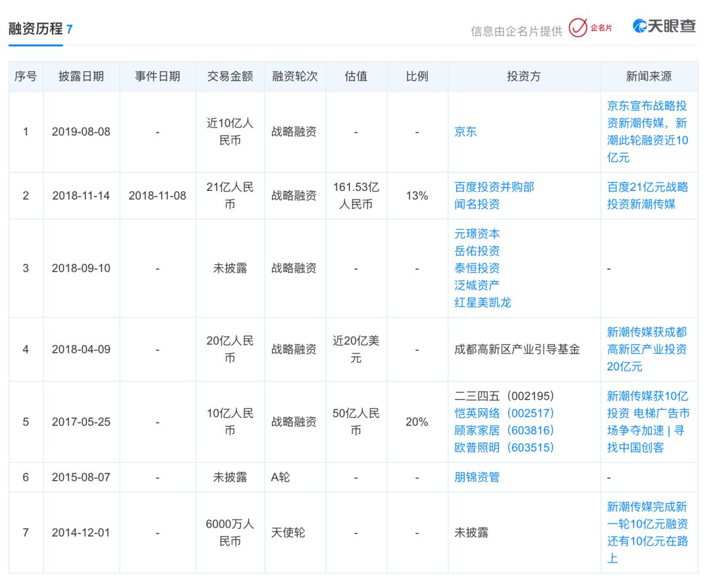711x588 pixels.
Task: Click the 20% ratio cell
Action: point(417,421)
